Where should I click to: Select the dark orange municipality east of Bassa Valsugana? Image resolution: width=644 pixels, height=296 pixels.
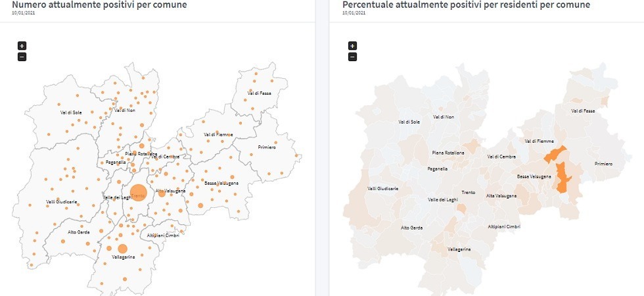pyautogui.click(x=563, y=178)
